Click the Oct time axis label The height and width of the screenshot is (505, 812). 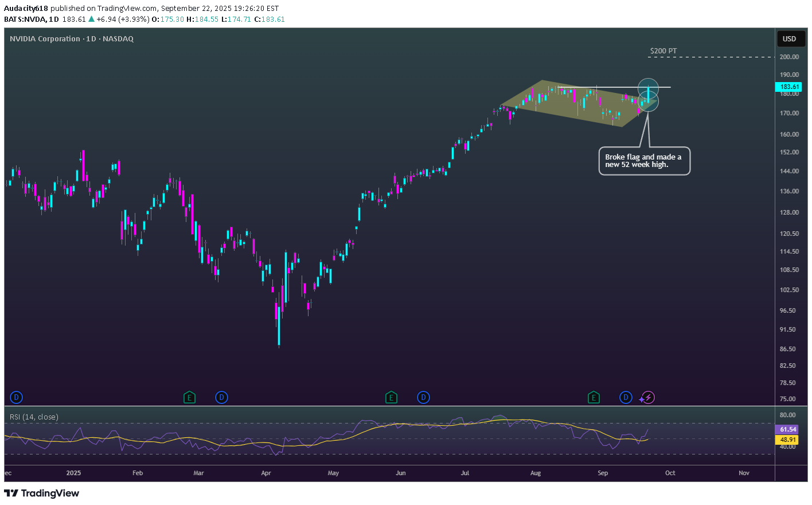coord(670,473)
